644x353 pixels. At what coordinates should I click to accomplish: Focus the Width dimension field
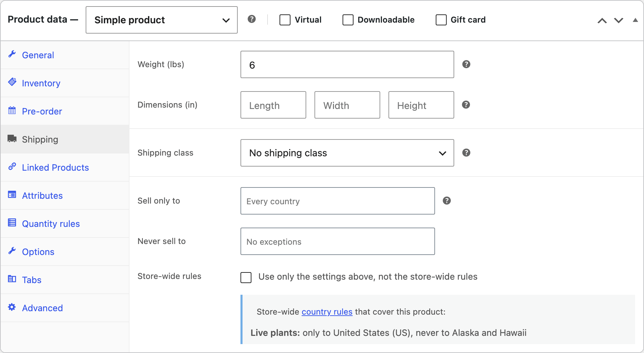coord(347,105)
